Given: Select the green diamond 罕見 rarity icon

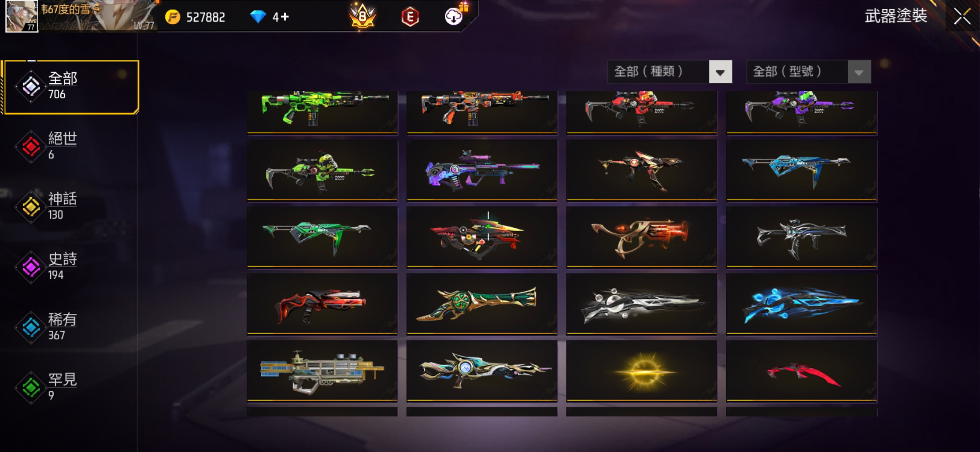Looking at the screenshot, I should (31, 388).
